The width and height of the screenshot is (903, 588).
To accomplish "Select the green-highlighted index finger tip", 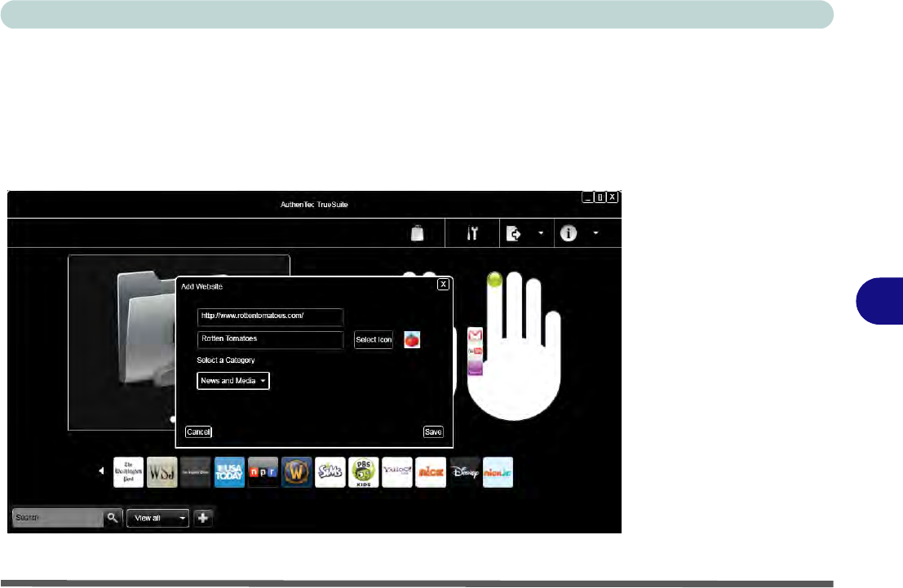I will pos(494,281).
